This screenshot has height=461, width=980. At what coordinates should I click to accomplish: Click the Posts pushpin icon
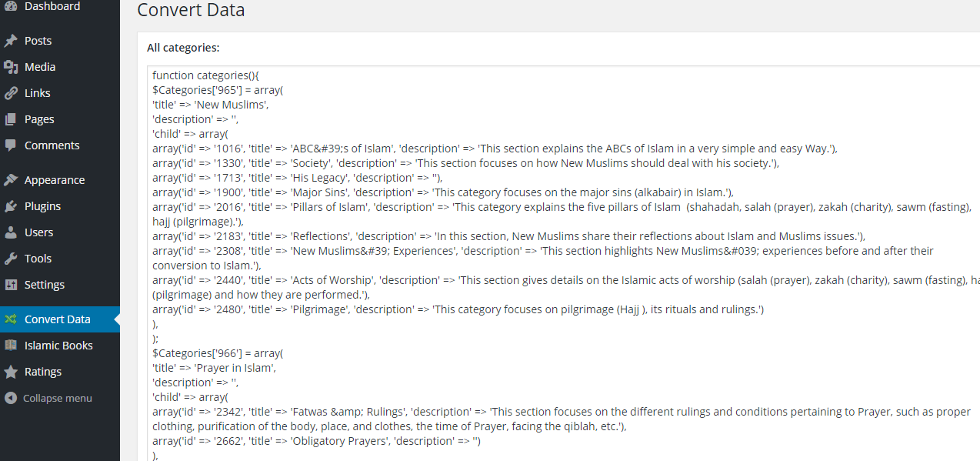11,41
